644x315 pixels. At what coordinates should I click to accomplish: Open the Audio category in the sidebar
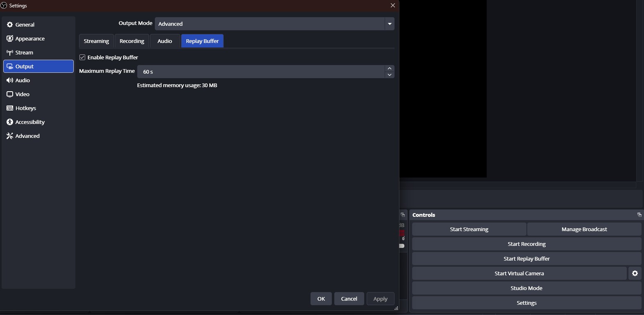coord(39,80)
